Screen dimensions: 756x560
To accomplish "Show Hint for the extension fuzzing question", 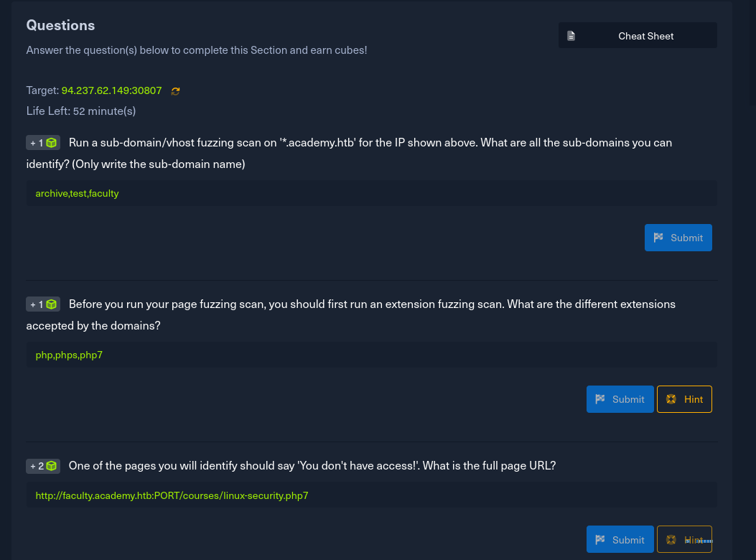I will (x=684, y=399).
